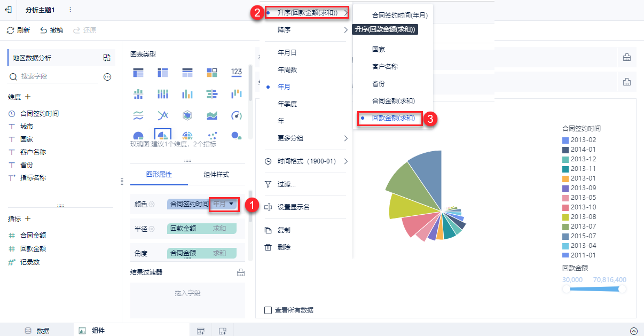This screenshot has width=644, height=336.
Task: Select the 记录数 indicator field
Action: click(29, 262)
